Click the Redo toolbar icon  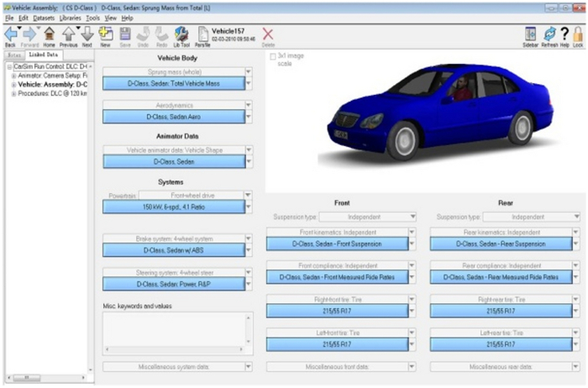(x=161, y=34)
